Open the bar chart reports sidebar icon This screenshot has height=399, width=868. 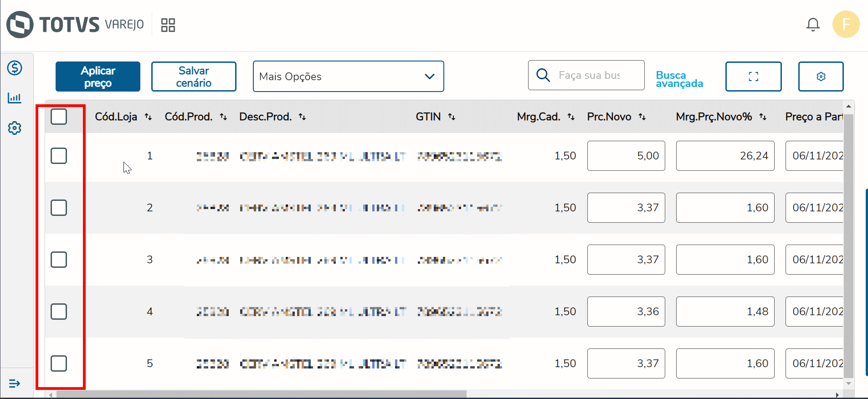click(x=15, y=98)
